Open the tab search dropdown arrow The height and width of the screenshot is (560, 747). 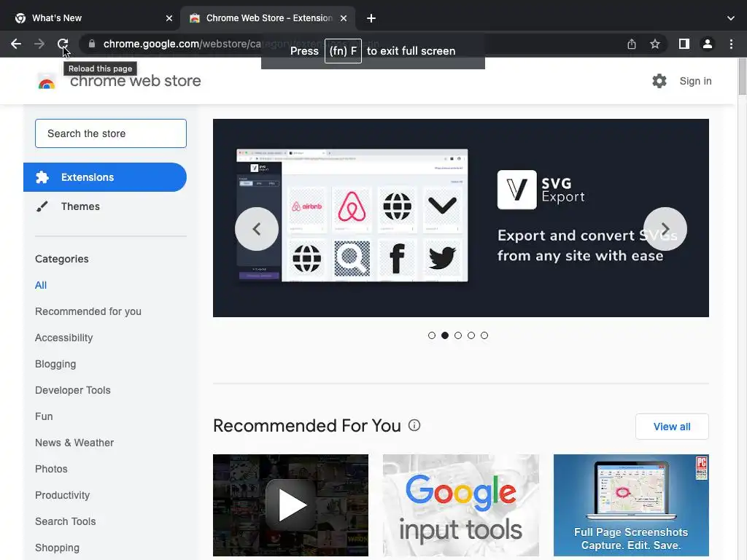(731, 18)
